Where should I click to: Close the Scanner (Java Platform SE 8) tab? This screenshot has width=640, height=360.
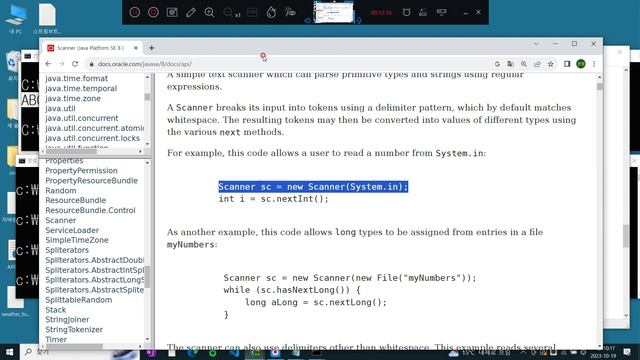pos(136,48)
